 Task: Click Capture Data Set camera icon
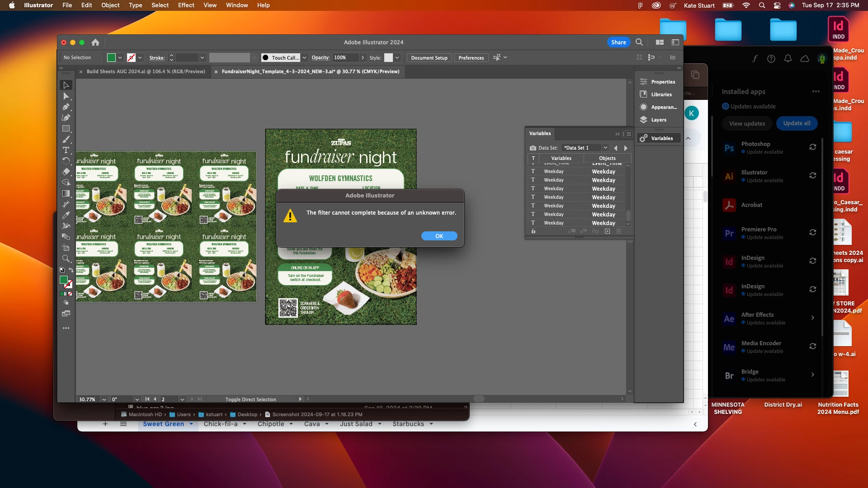[x=533, y=148]
